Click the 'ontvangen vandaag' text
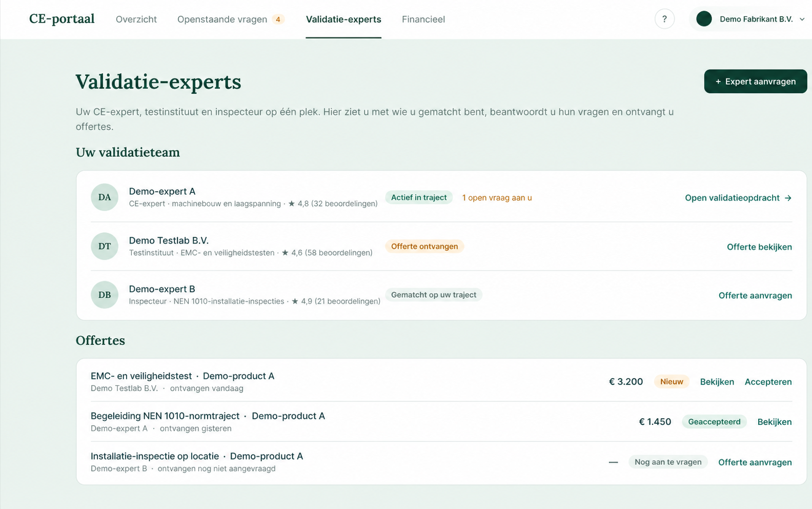Screen dimensions: 812x509 coord(207,389)
